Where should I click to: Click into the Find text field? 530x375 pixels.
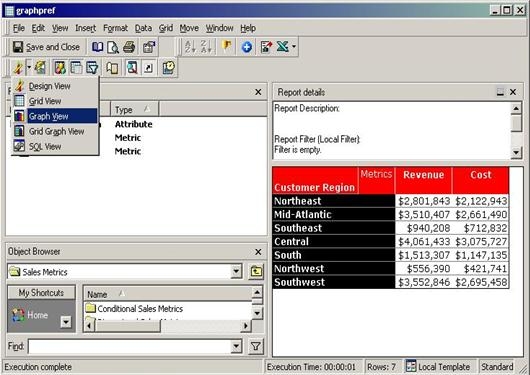(x=129, y=346)
